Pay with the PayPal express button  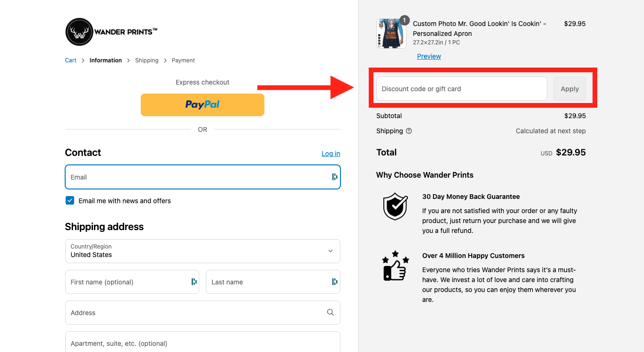click(x=203, y=104)
